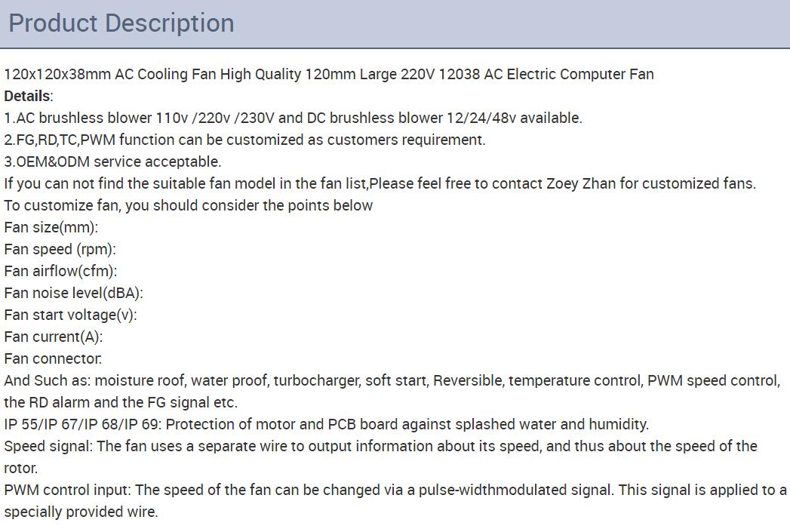Click the Speed signal description sentence
This screenshot has height=532, width=790.
tap(381, 457)
